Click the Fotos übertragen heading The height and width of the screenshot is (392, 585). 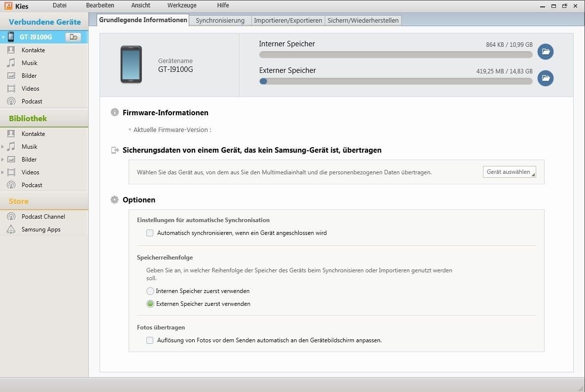[x=161, y=327]
